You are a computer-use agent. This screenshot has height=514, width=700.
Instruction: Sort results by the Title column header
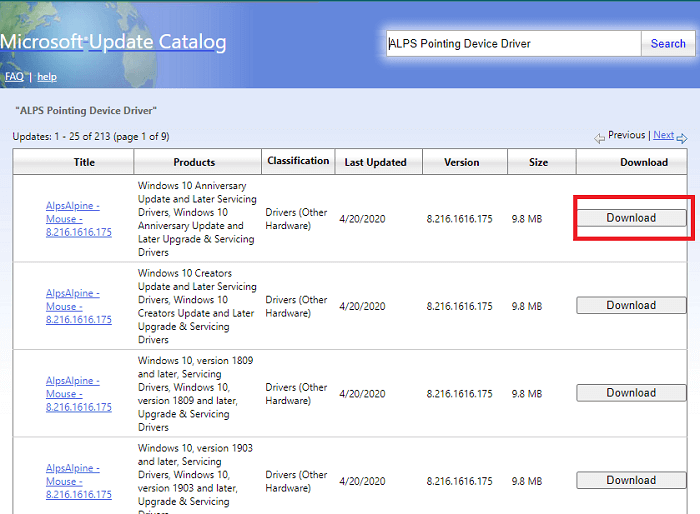(x=84, y=162)
